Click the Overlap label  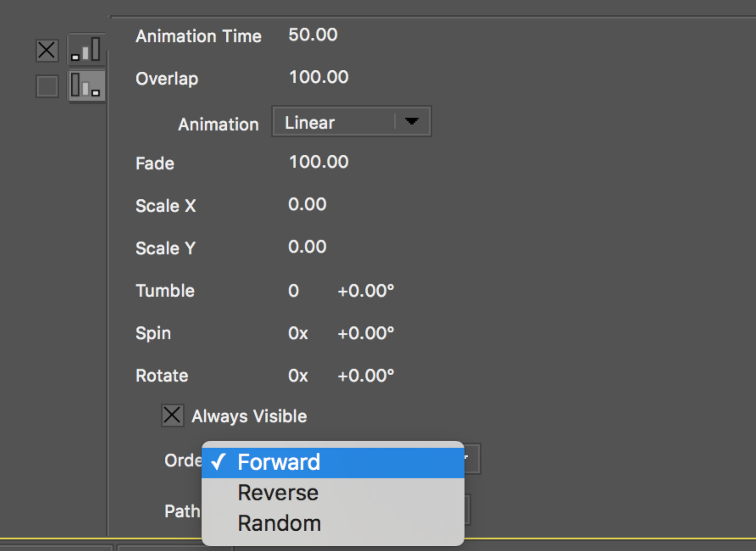point(167,79)
